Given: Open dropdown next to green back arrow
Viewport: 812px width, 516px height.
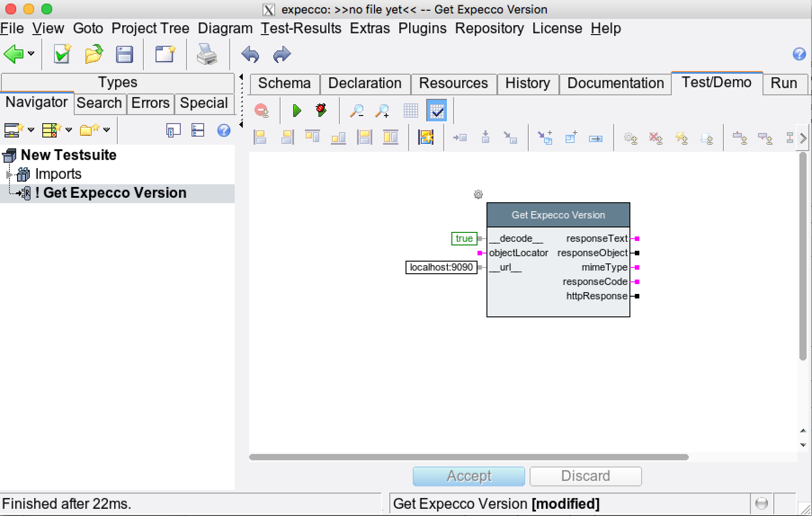Looking at the screenshot, I should 31,53.
